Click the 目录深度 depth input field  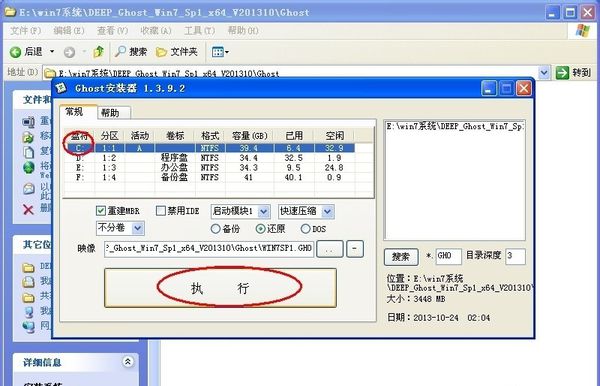click(x=515, y=256)
